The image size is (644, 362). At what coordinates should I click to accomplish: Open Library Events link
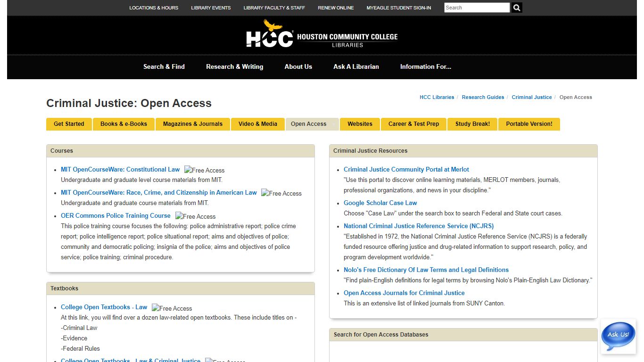[211, 8]
